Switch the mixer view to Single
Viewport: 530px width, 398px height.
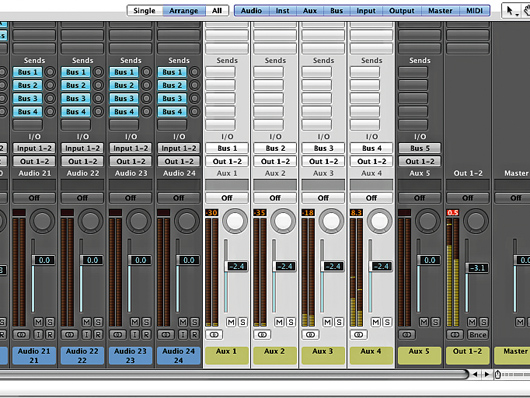[x=145, y=11]
